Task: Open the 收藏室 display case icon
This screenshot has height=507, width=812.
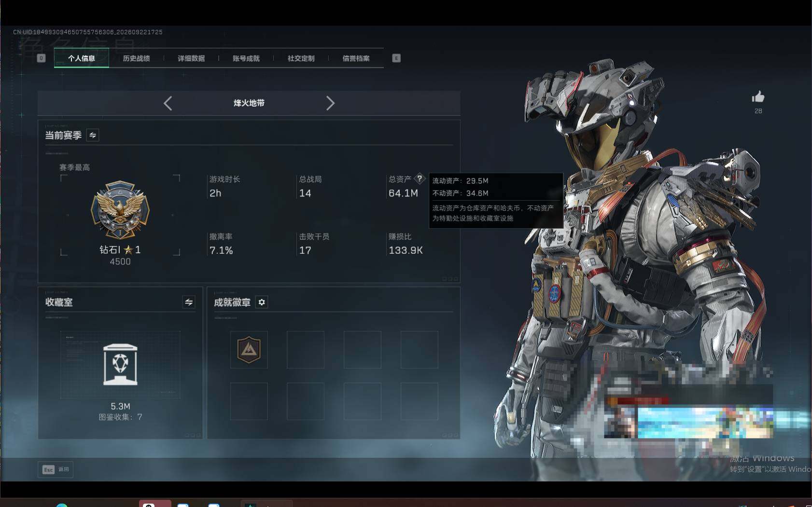Action: (x=120, y=364)
